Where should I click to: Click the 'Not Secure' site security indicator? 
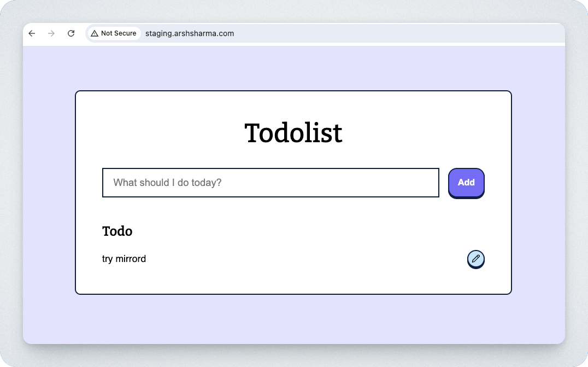114,33
